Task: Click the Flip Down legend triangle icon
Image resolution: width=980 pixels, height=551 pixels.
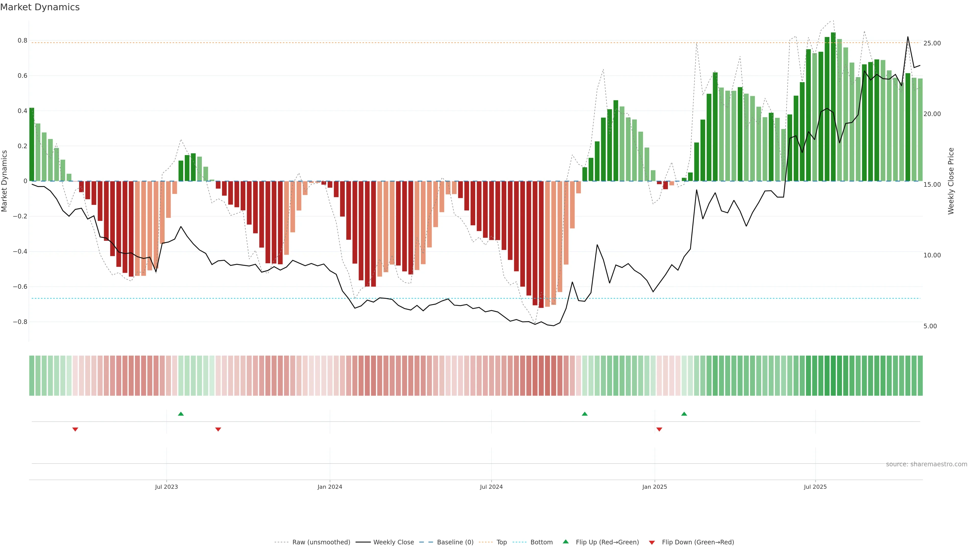Action: [652, 542]
